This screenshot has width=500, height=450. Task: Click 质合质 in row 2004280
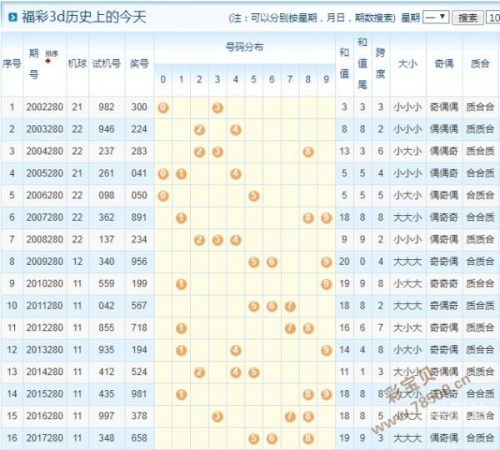tap(480, 151)
